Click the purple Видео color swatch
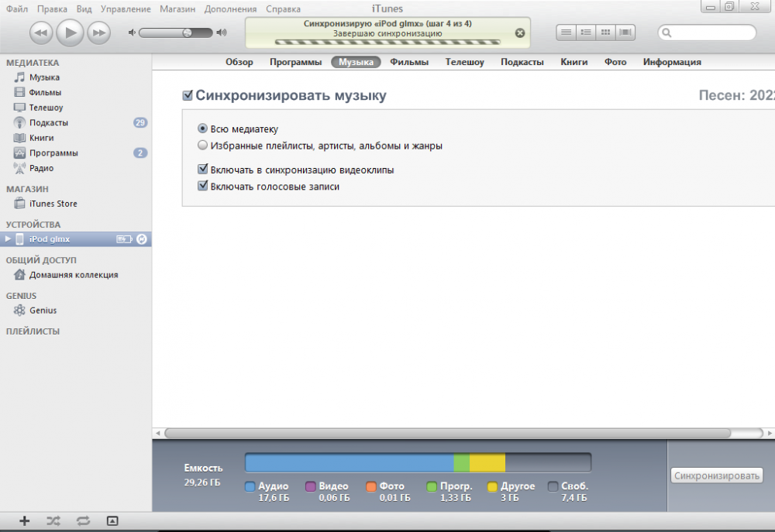Viewport: 775px width, 532px height. click(x=311, y=486)
